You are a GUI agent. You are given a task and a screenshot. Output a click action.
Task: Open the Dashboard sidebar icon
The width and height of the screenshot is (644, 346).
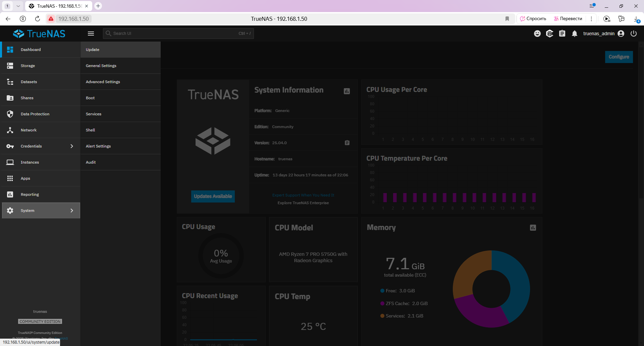[10, 50]
